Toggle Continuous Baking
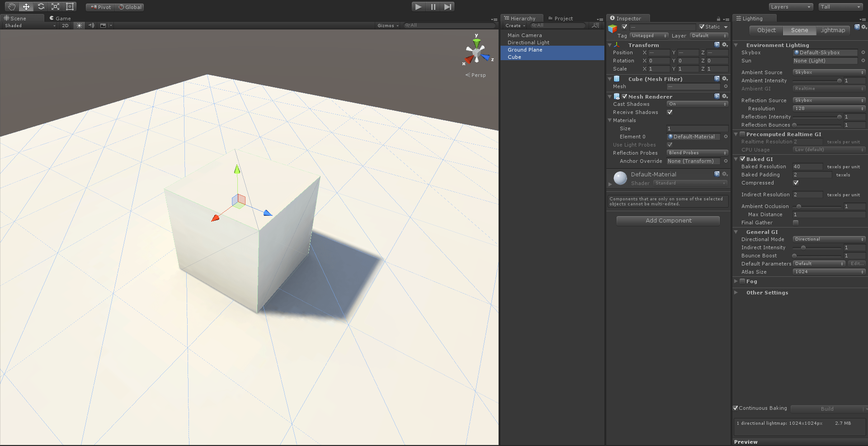The height and width of the screenshot is (446, 868). 736,408
